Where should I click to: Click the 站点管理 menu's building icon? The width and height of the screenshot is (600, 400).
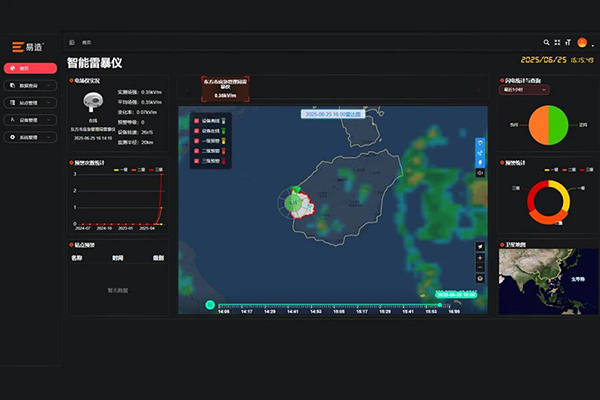[x=12, y=103]
